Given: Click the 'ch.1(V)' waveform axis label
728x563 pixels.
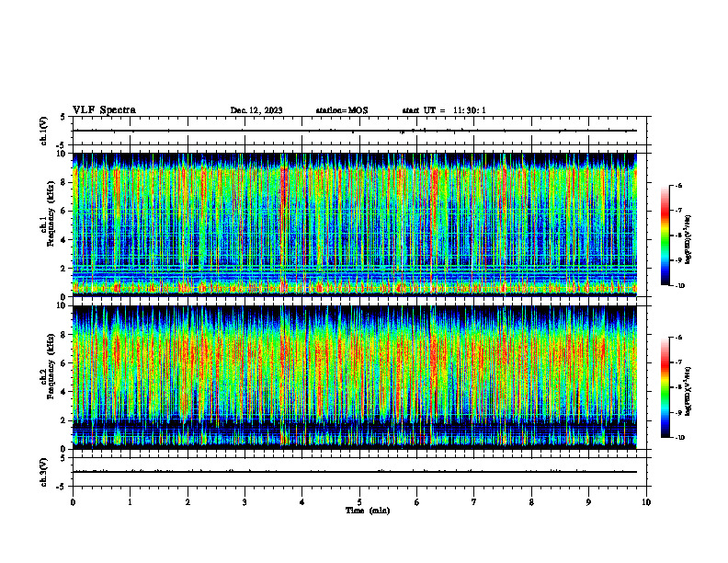Looking at the screenshot, I should [43, 131].
